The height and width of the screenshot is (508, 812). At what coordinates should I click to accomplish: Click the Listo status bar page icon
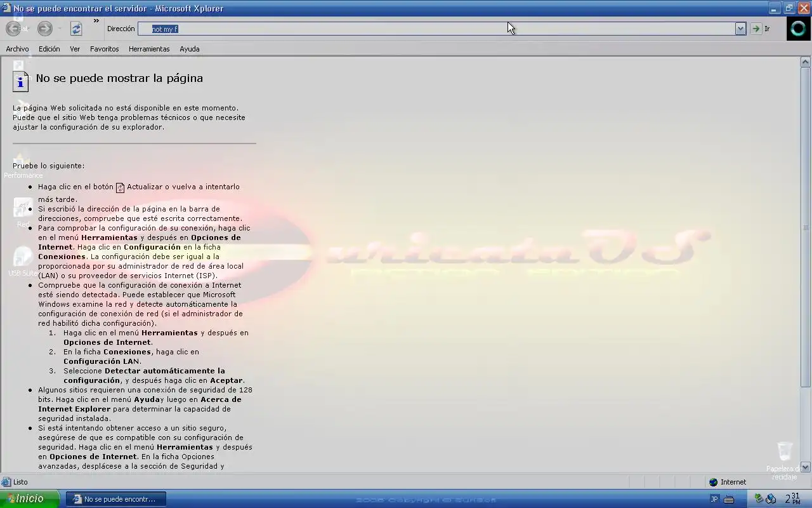pos(6,482)
